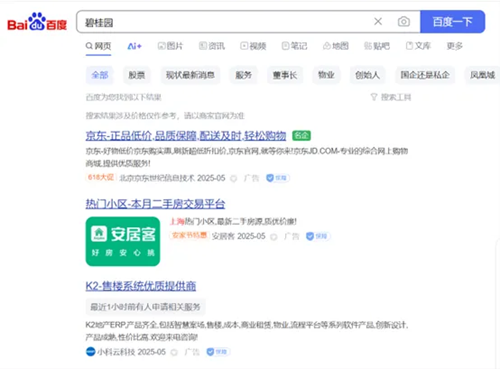Select the 物业 filter chip
The image size is (500, 369).
coord(326,75)
